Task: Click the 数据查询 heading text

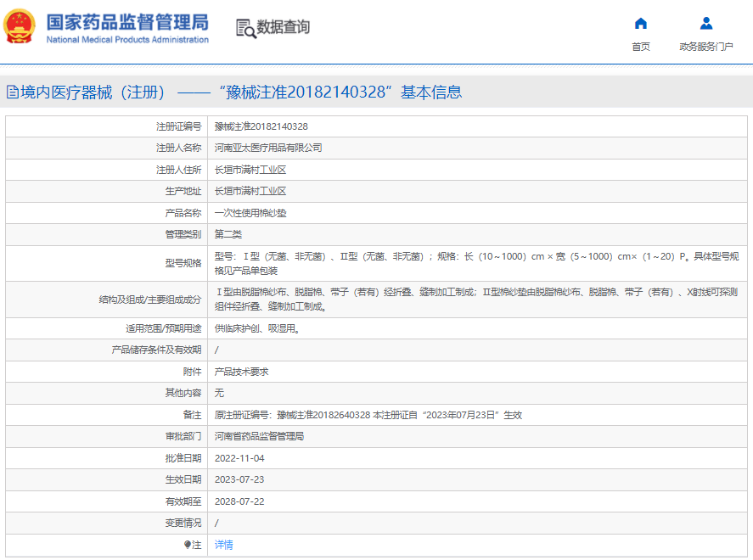Action: pyautogui.click(x=284, y=27)
